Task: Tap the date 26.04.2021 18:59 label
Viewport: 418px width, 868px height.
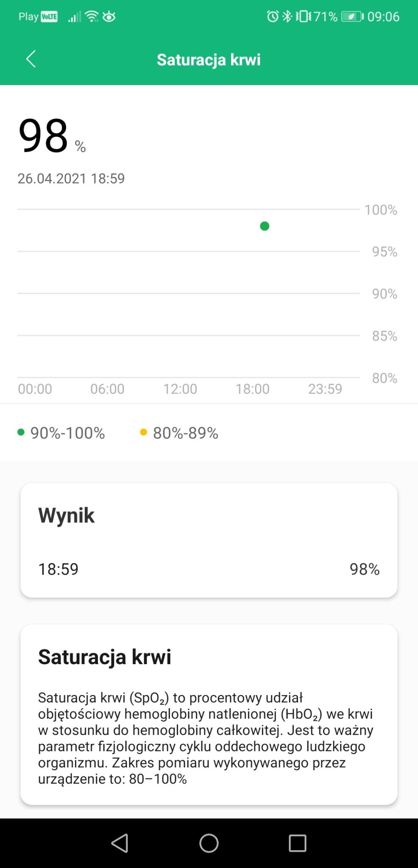Action: 71,178
